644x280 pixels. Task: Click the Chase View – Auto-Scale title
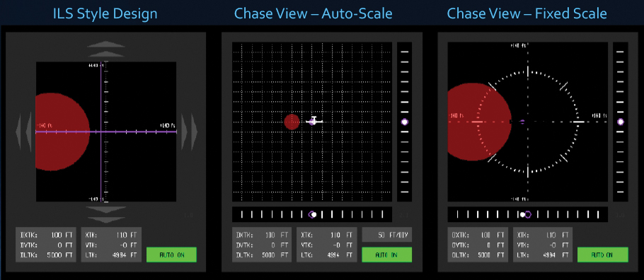pyautogui.click(x=313, y=13)
